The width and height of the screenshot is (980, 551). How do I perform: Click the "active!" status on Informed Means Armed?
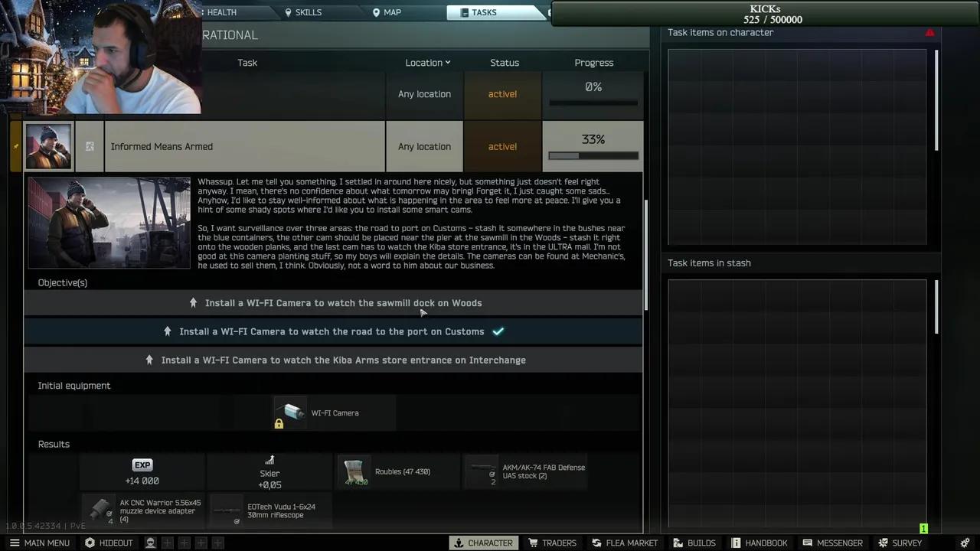pyautogui.click(x=502, y=146)
